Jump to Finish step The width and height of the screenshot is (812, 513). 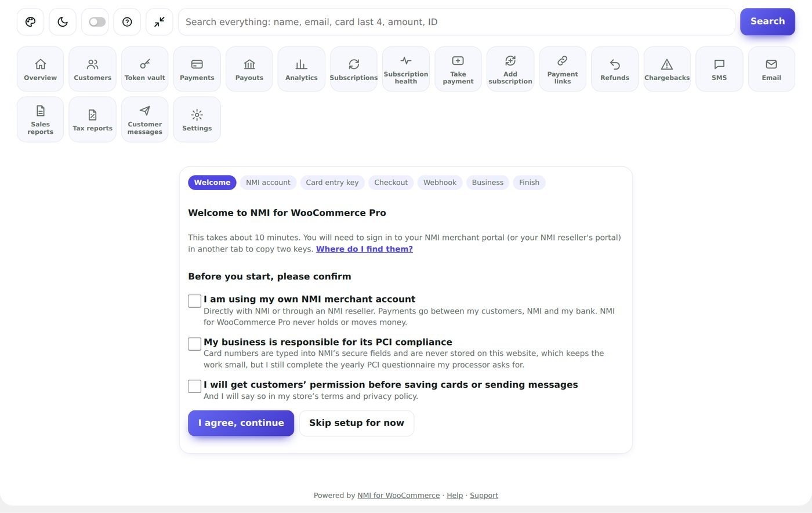[529, 183]
